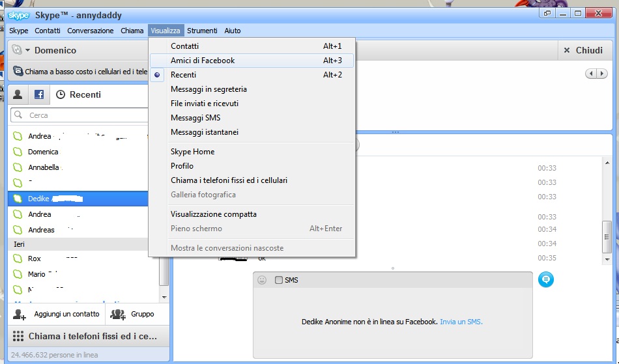This screenshot has width=619, height=364.
Task: Open the status dropdown next to Domenico
Action: click(x=27, y=50)
